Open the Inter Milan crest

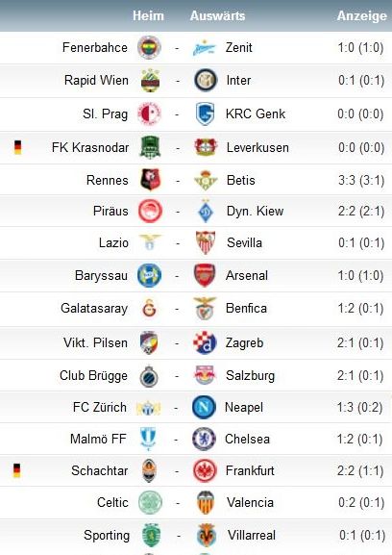point(206,80)
